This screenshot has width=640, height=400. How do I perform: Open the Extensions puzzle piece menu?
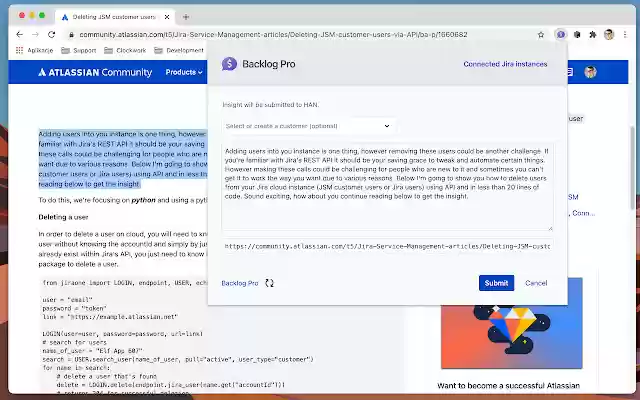point(593,35)
